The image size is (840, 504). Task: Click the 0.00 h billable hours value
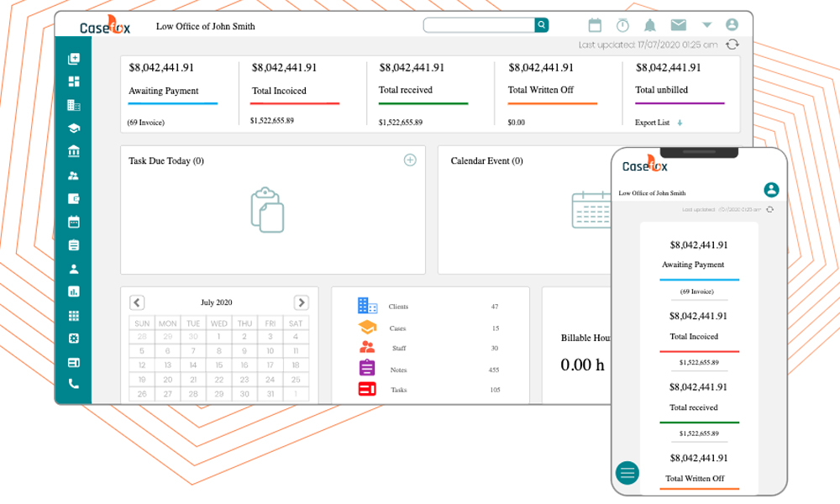click(582, 365)
